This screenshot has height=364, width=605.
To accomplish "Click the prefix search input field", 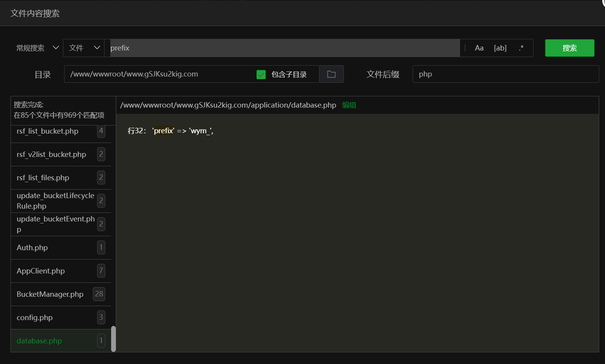I will click(284, 48).
